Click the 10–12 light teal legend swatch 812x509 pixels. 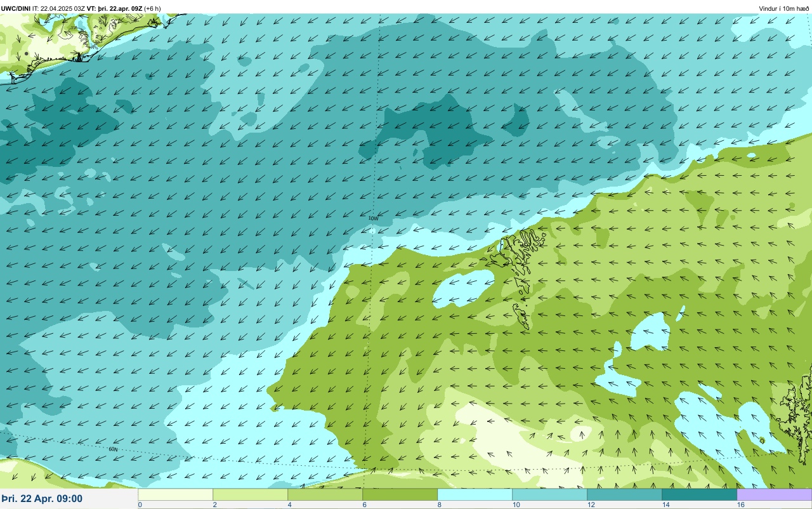click(x=550, y=494)
